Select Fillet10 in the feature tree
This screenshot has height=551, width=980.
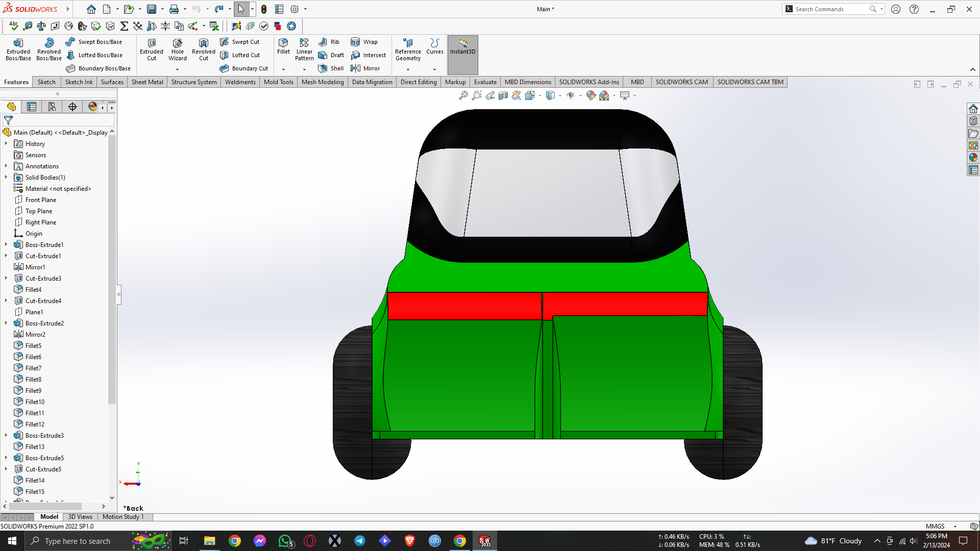pos(35,402)
